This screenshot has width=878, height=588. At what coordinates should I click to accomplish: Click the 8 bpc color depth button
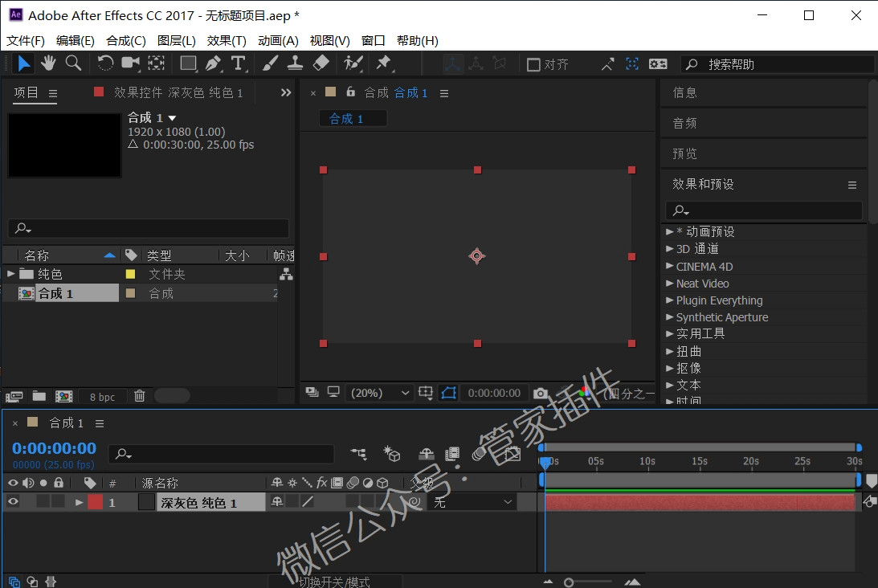(x=103, y=397)
